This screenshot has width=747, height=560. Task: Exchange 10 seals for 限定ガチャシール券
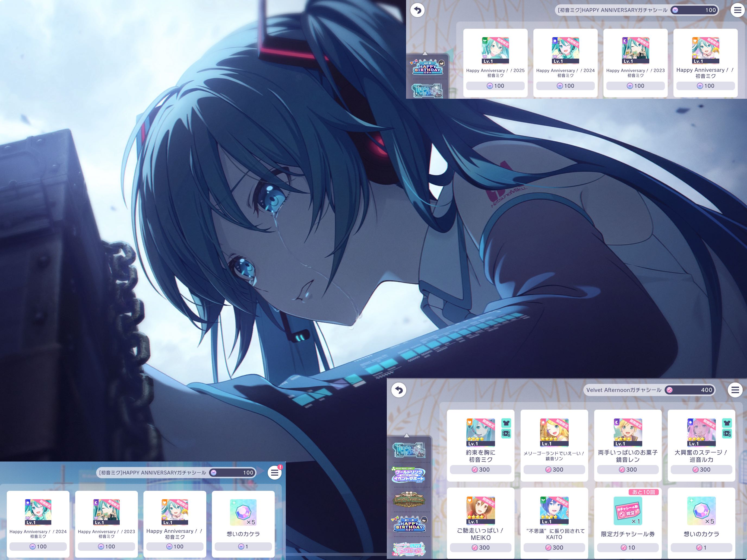pyautogui.click(x=628, y=548)
